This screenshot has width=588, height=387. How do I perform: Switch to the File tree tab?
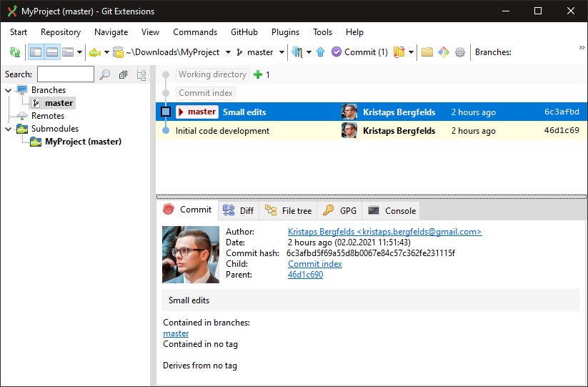(289, 210)
